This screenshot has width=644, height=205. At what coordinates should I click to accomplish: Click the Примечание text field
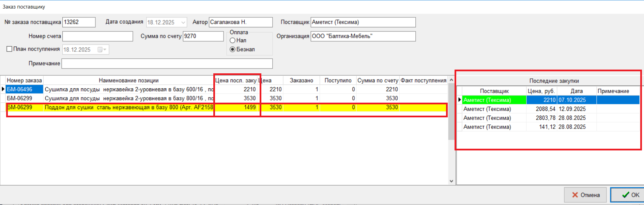167,63
